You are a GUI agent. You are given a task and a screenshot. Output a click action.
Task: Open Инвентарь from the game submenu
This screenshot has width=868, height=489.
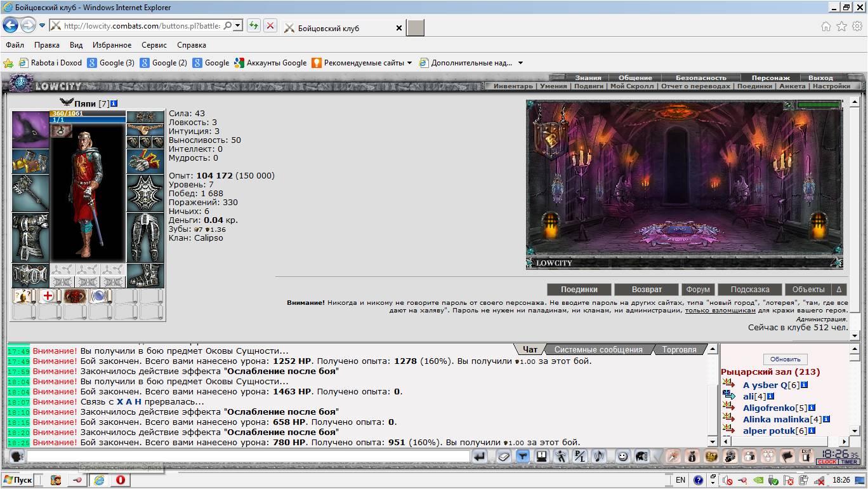[513, 86]
